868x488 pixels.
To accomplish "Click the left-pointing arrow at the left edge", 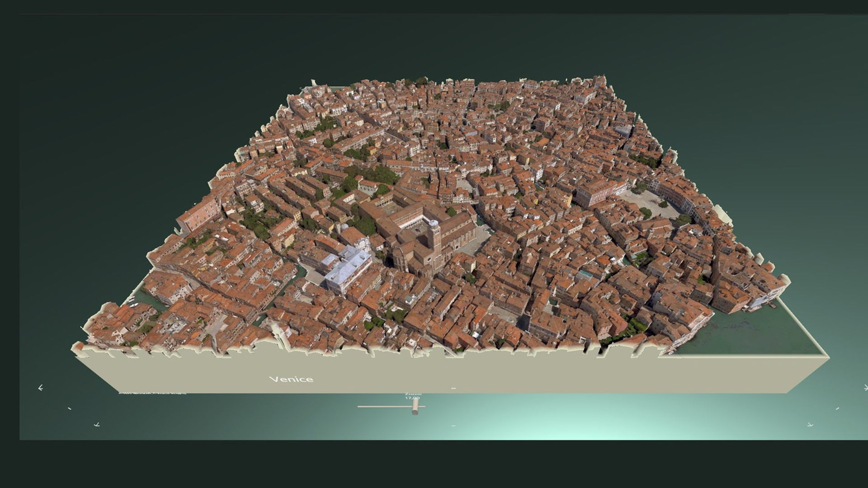I will point(41,387).
